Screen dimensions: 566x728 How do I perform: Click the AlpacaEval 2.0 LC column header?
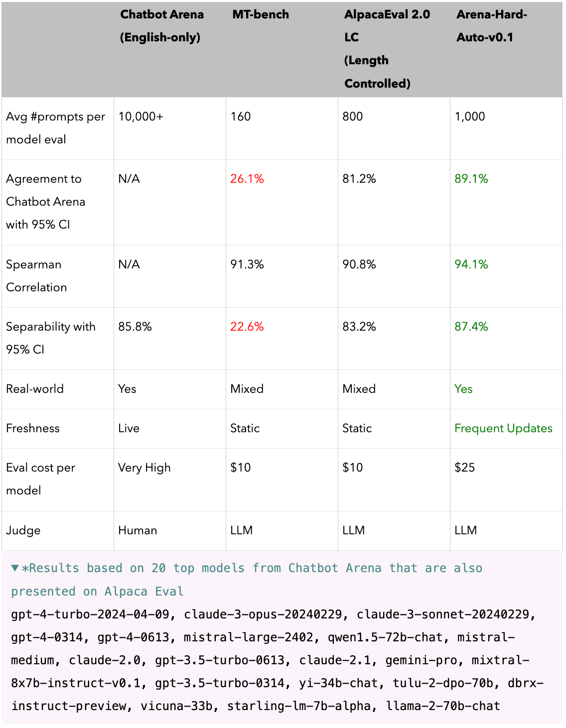(387, 49)
